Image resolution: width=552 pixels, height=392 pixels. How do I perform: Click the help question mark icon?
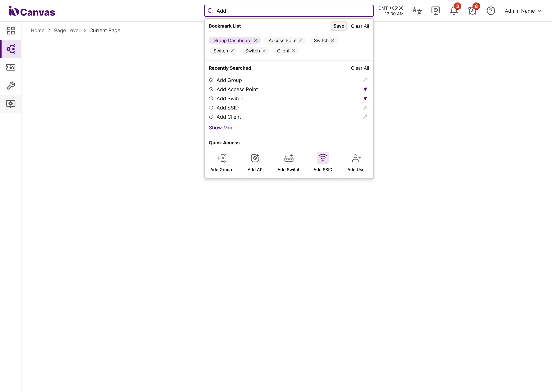coord(491,11)
